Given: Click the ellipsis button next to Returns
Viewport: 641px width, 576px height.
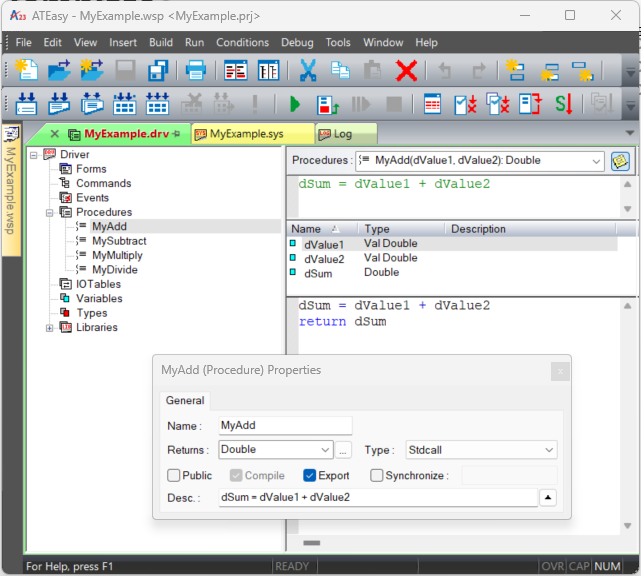Looking at the screenshot, I should 343,450.
